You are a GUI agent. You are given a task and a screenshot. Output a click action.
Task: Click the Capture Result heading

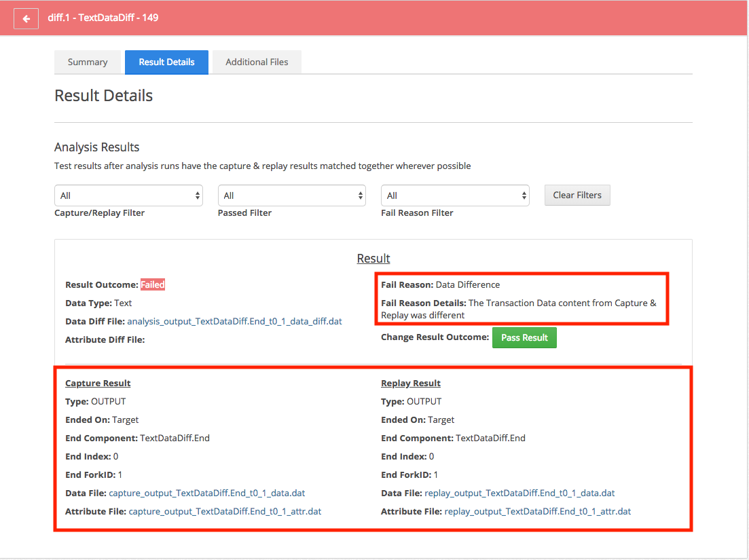tap(98, 384)
